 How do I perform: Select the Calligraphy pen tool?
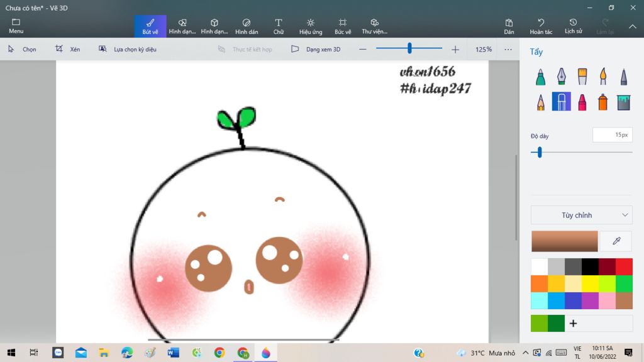[x=562, y=77]
